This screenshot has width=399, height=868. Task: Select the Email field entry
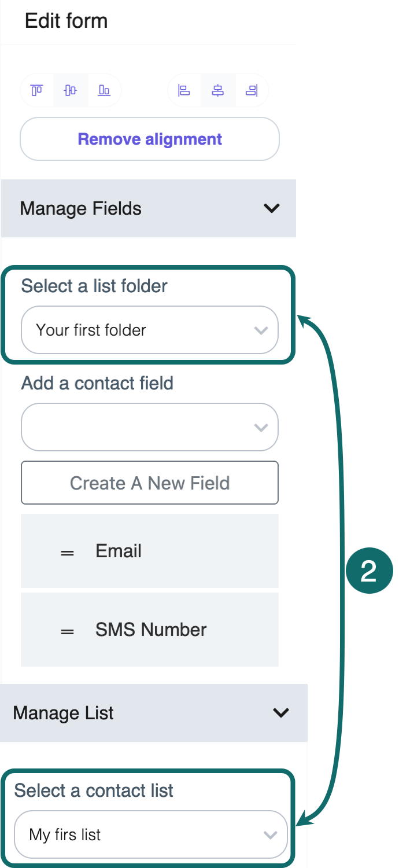(149, 551)
